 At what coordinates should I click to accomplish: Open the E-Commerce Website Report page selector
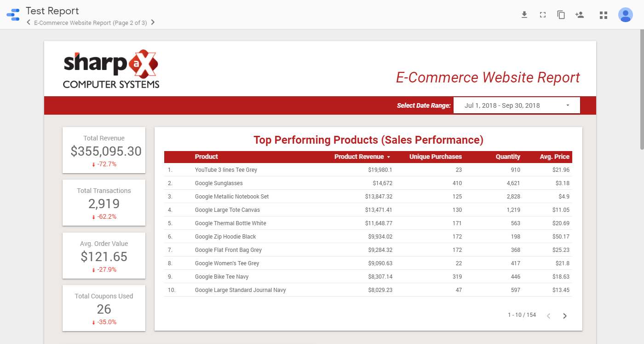(x=90, y=23)
